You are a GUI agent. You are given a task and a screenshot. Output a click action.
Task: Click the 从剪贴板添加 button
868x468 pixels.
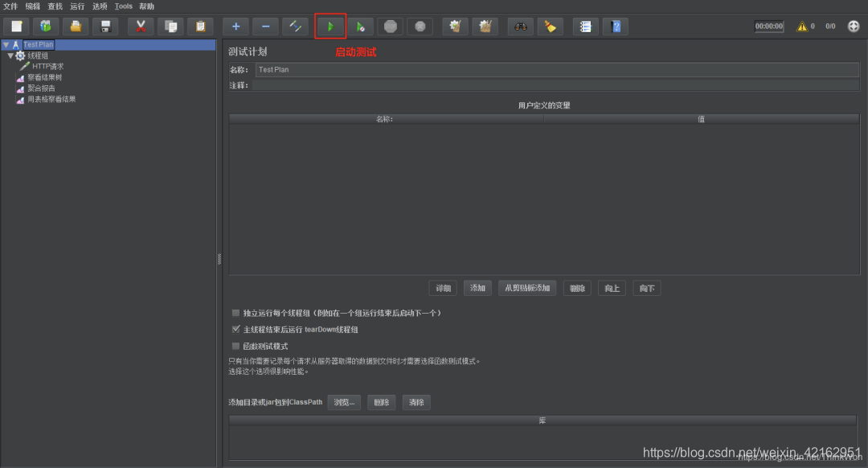point(526,287)
